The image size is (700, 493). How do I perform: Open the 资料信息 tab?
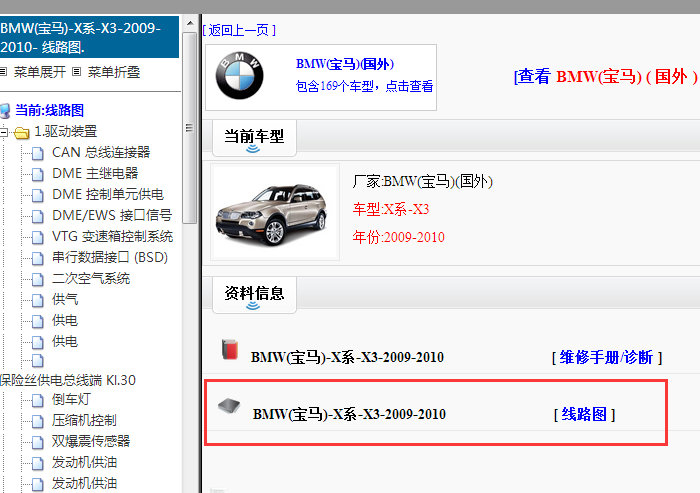(x=254, y=295)
